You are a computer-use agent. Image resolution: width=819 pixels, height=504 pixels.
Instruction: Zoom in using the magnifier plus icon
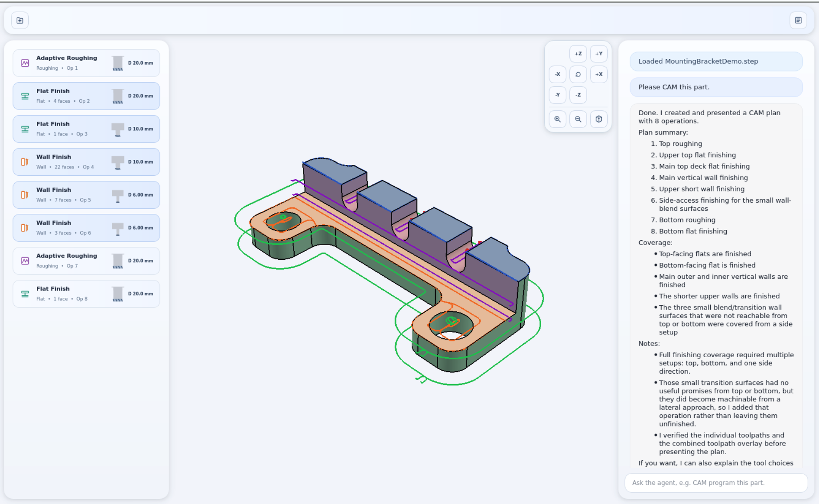557,119
